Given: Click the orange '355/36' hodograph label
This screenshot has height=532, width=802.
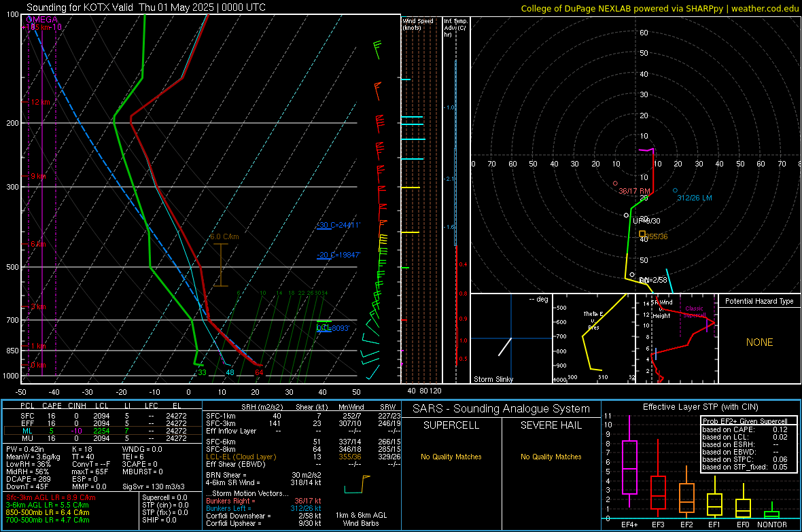Looking at the screenshot, I should coord(657,237).
